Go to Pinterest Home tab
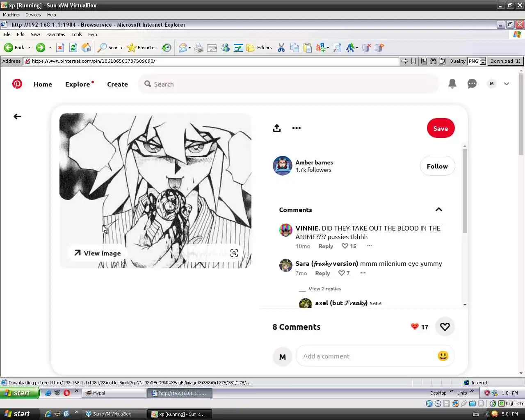Image resolution: width=525 pixels, height=420 pixels. (x=43, y=84)
